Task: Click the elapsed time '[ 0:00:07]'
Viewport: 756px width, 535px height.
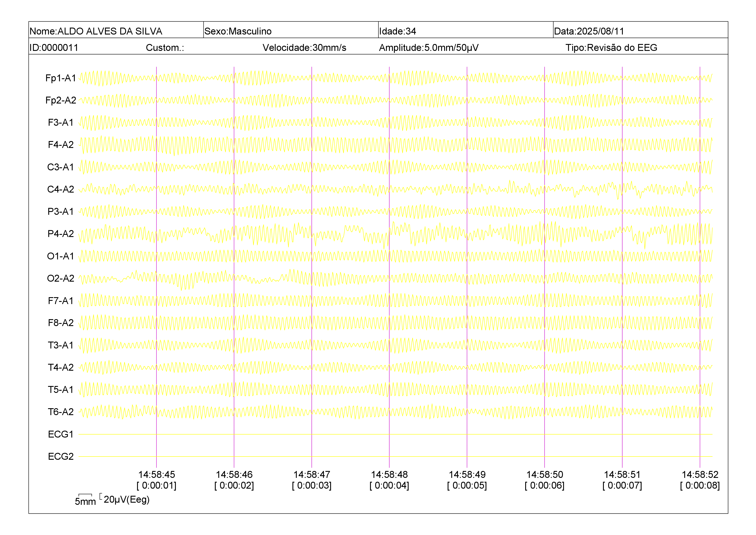Action: tap(622, 485)
